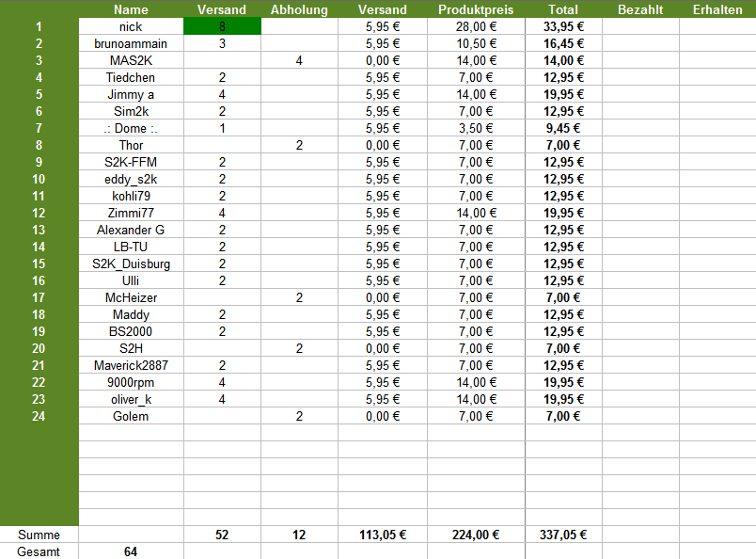This screenshot has height=559, width=756.
Task: Click the Bezahlt column header
Action: 639,9
